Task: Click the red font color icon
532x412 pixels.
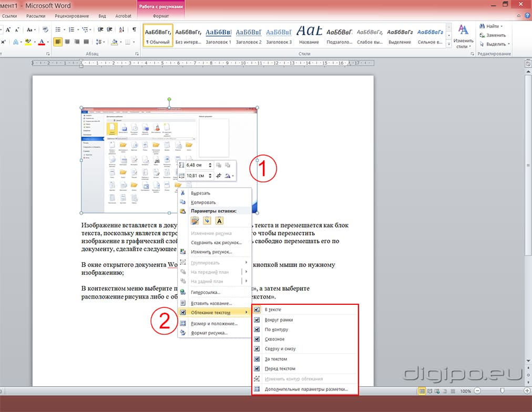Action: click(x=42, y=42)
